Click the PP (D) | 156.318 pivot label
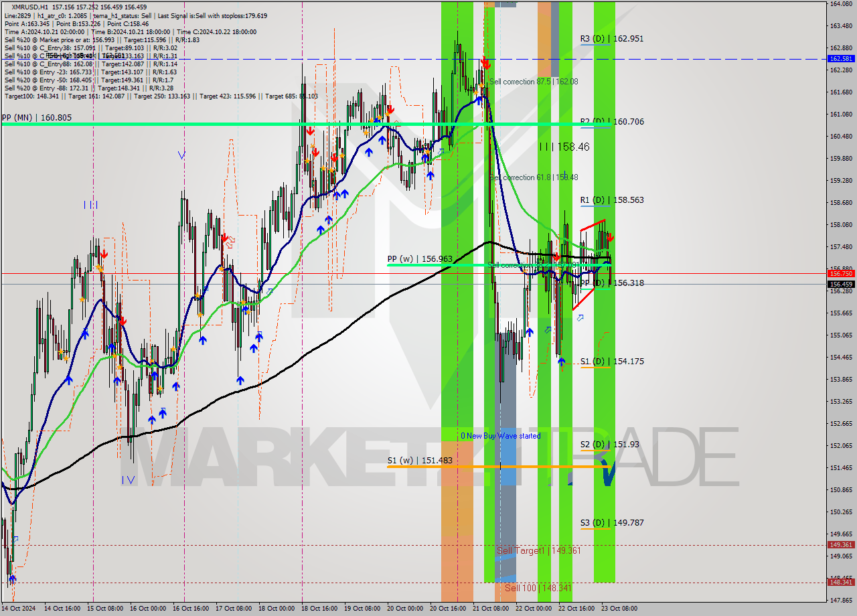857x616 pixels. pos(611,283)
